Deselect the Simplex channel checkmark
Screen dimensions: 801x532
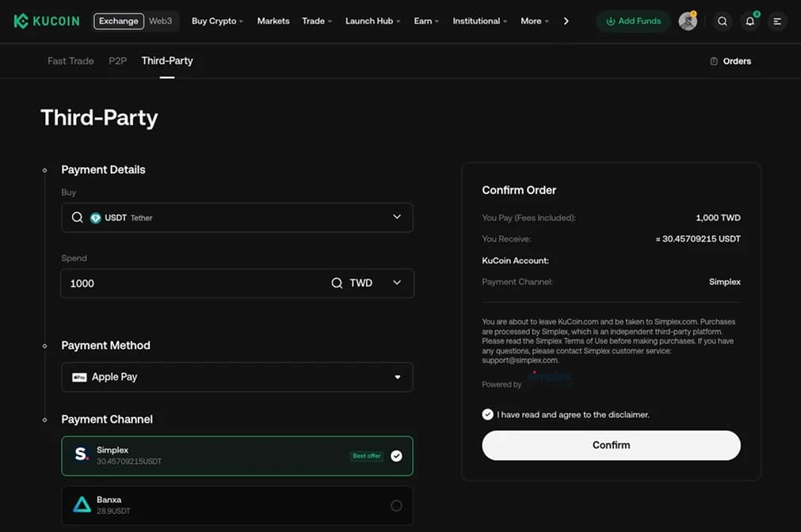click(396, 455)
